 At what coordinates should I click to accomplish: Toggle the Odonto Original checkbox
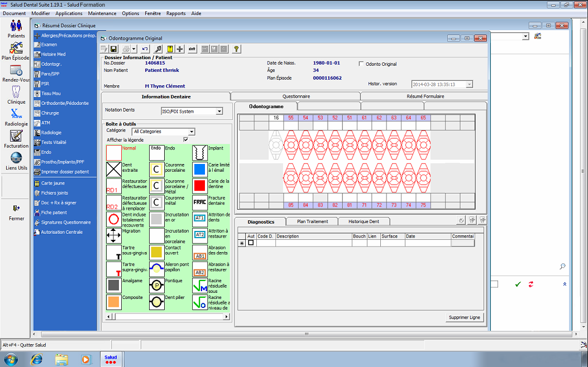click(x=361, y=64)
